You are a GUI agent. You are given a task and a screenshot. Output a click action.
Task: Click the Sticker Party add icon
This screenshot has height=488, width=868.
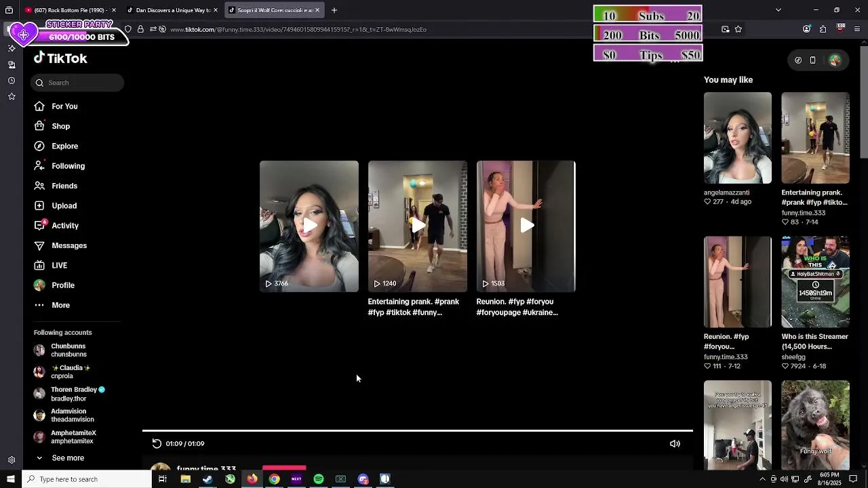point(24,34)
